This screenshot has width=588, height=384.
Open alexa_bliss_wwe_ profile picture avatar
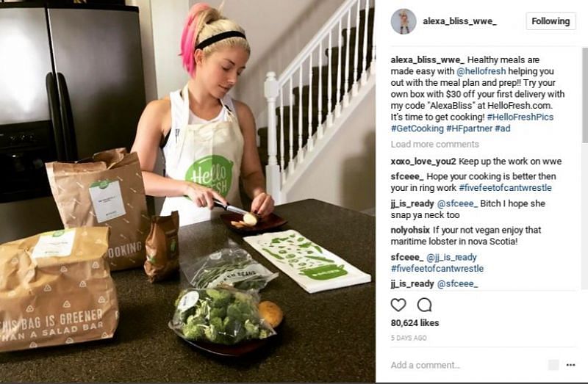[x=404, y=21]
